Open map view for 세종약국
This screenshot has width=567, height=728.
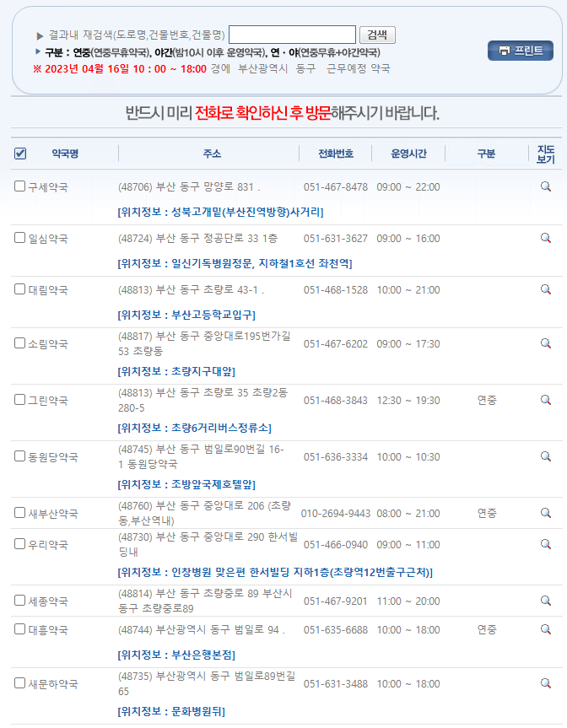(x=546, y=601)
